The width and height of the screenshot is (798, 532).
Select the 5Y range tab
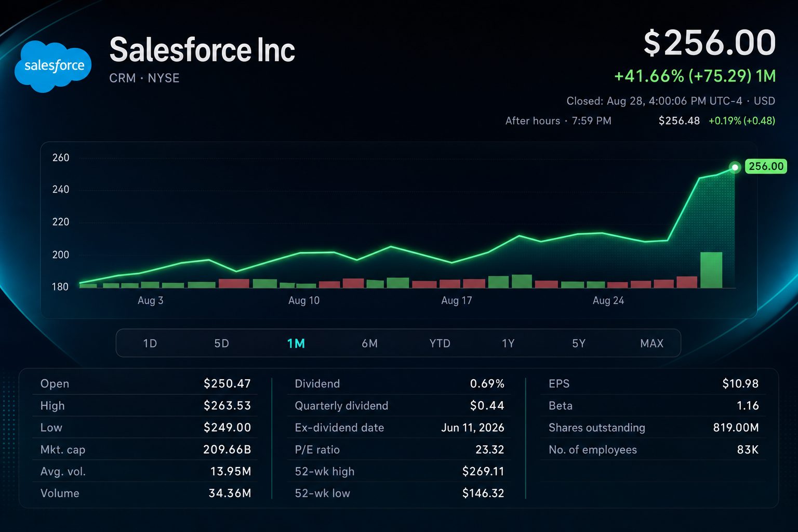click(579, 343)
